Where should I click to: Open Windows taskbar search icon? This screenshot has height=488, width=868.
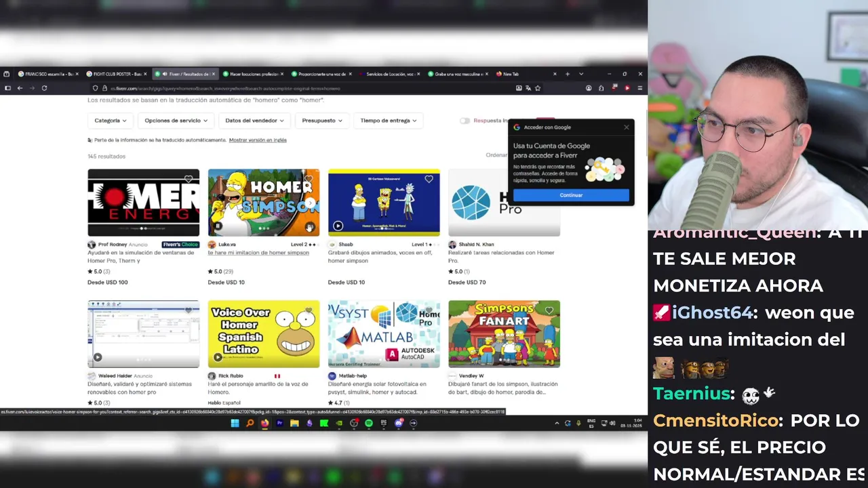pos(250,423)
